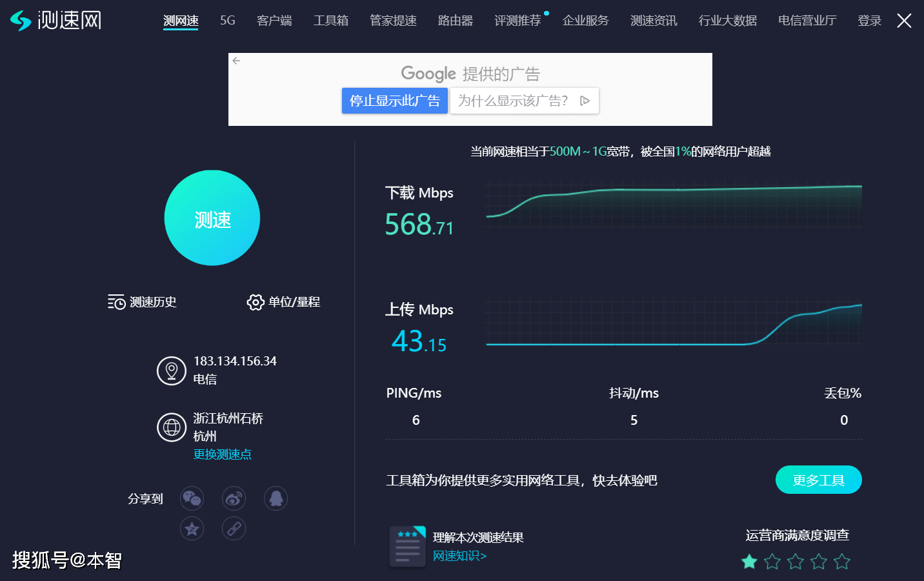Click the globe icon next to 浙江杭州石桥
The width and height of the screenshot is (924, 581).
click(172, 427)
